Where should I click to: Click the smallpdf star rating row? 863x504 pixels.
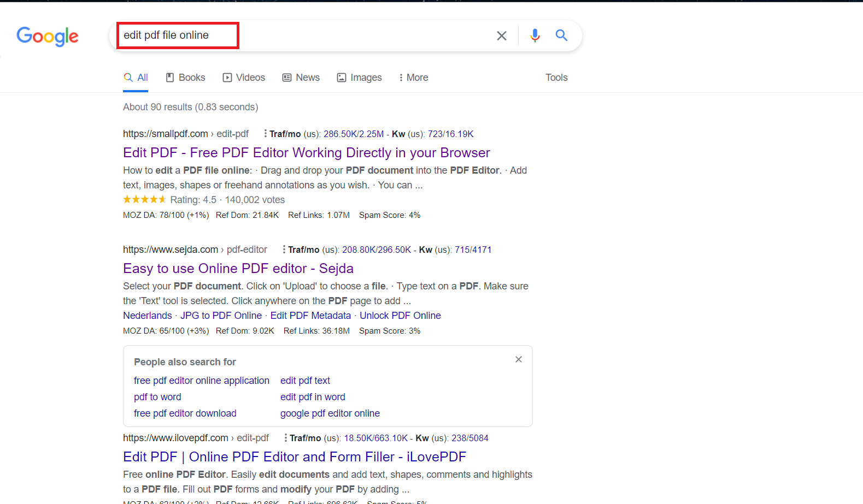point(204,200)
